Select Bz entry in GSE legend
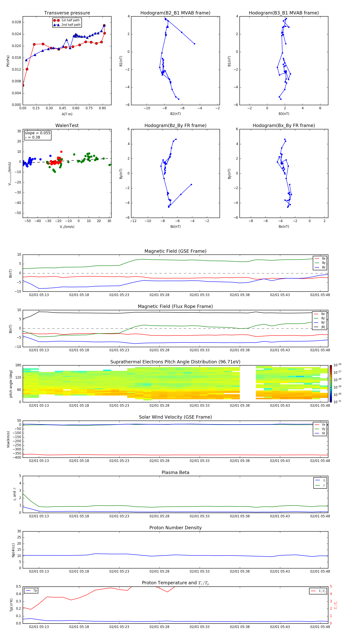 [x=320, y=267]
